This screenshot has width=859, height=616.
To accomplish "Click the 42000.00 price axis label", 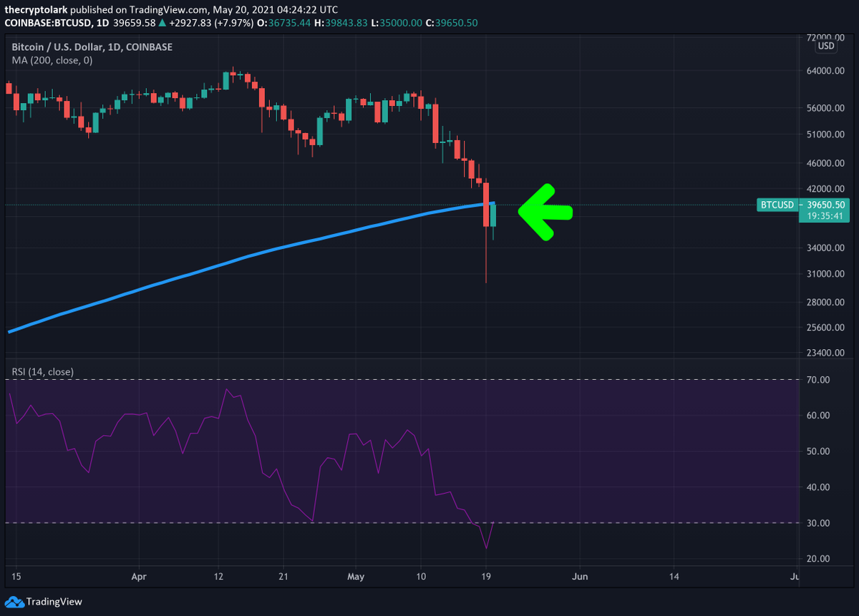I will 825,189.
